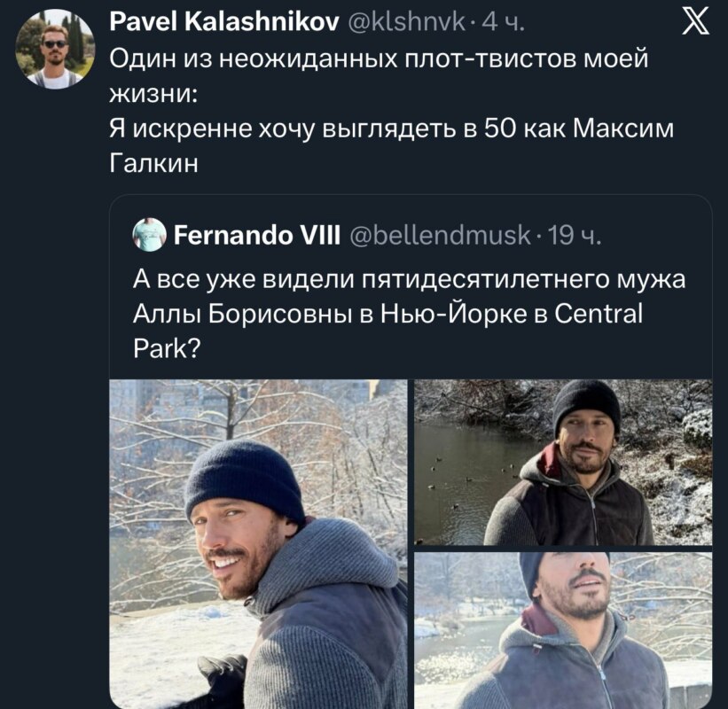Open the large left photo of smiling man
This screenshot has height=709, width=728.
click(258, 543)
